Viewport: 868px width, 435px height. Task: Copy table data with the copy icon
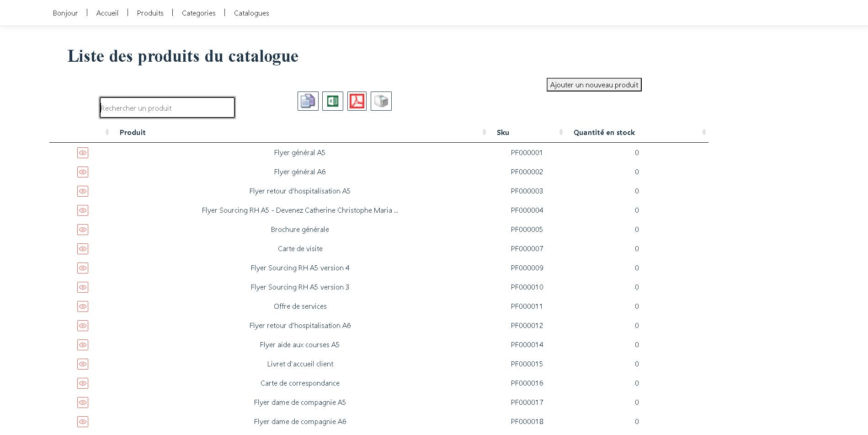308,101
